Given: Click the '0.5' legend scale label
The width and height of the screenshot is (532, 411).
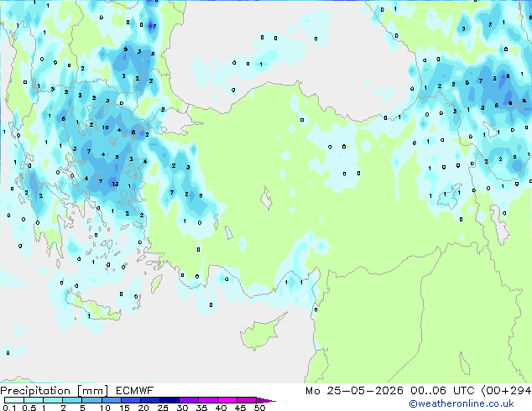Looking at the screenshot, I should [29, 408].
